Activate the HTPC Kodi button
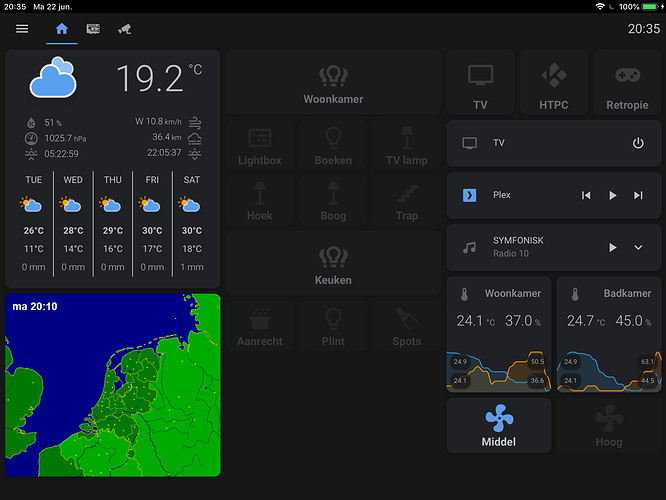 tap(554, 82)
